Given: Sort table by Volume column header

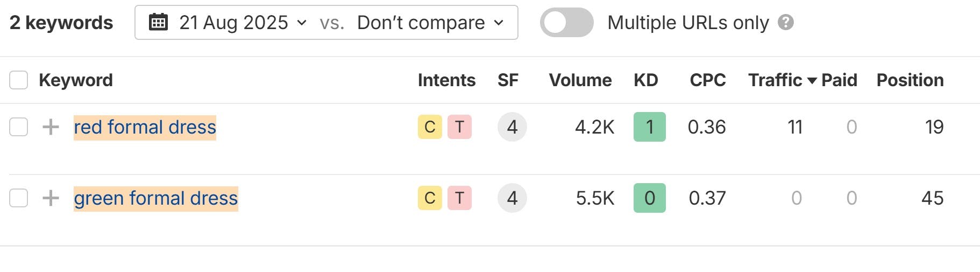Looking at the screenshot, I should coord(580,80).
